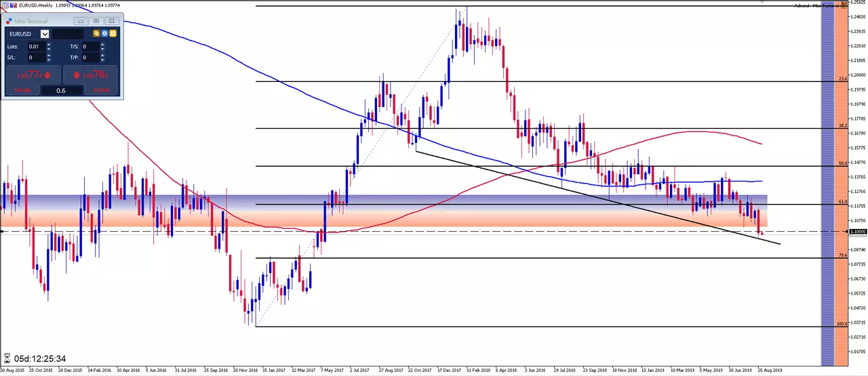Image resolution: width=868 pixels, height=376 pixels.
Task: Click the spread value 0.6
Action: [x=61, y=91]
